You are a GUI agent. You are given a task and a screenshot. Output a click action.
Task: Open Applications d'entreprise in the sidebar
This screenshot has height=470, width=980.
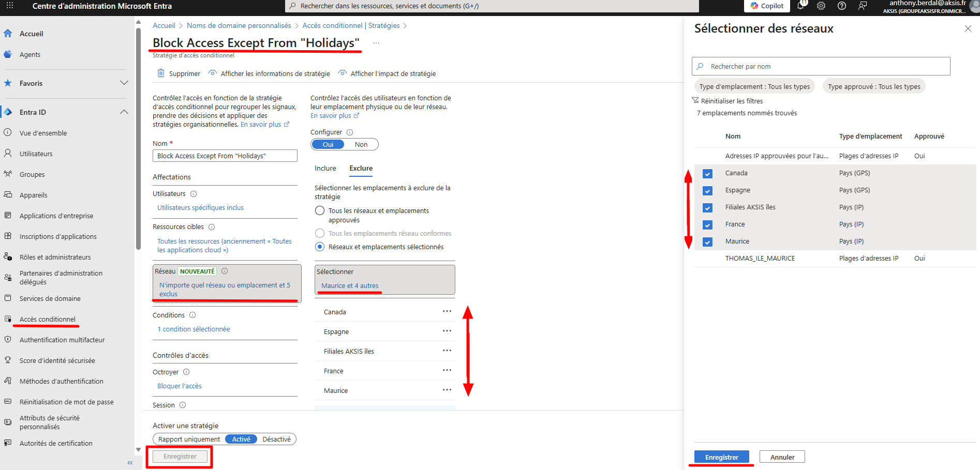pyautogui.click(x=56, y=216)
